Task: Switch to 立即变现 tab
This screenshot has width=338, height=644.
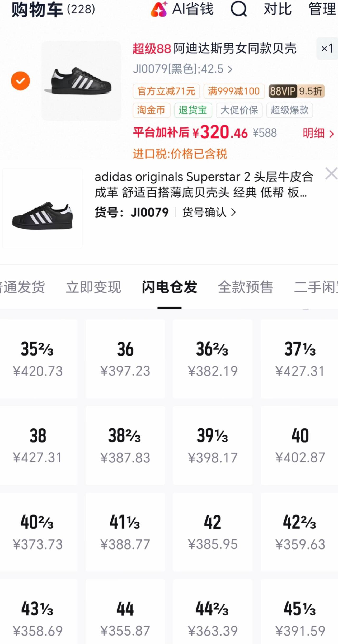Action: click(x=93, y=287)
